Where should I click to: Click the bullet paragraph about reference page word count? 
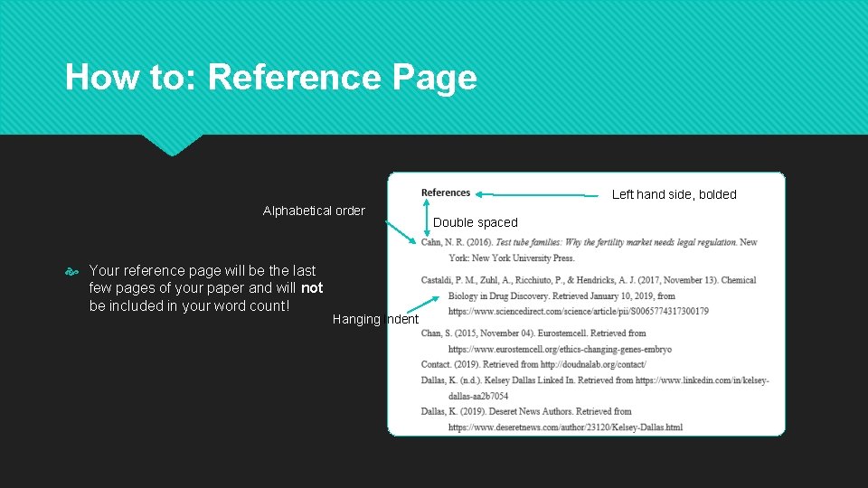pos(206,288)
